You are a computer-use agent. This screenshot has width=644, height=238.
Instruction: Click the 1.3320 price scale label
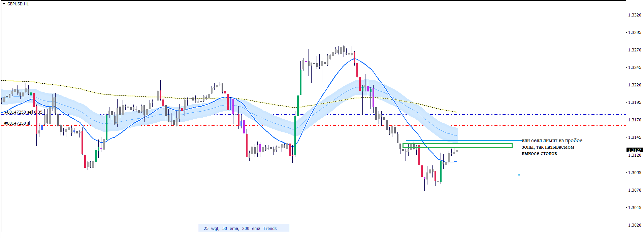(x=635, y=15)
